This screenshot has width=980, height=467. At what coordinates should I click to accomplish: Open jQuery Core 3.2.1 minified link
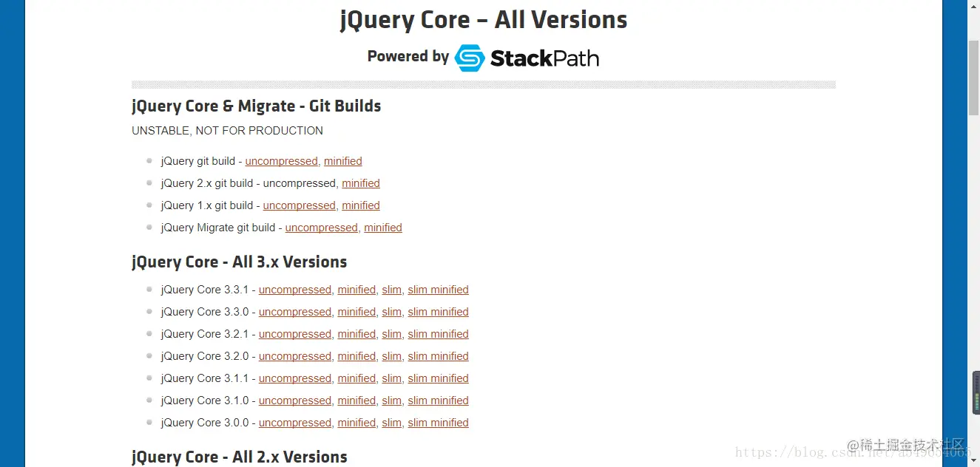(356, 334)
